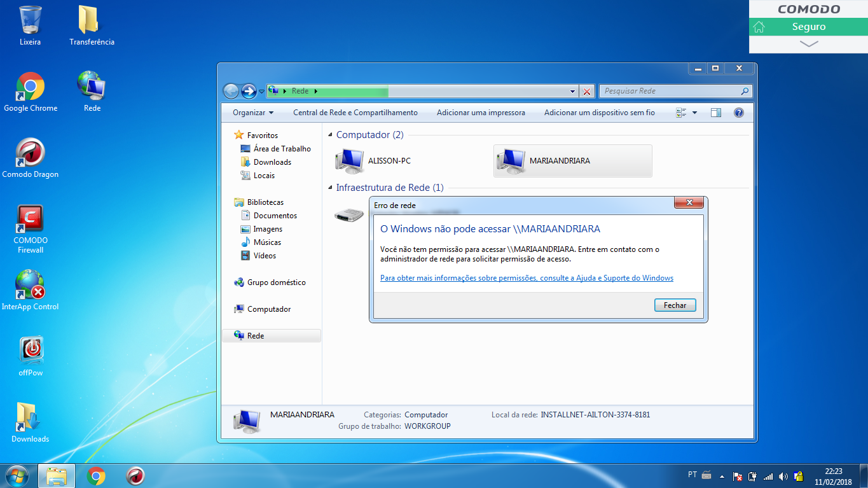Show hidden tray icons arrow
The image size is (868, 488).
pyautogui.click(x=722, y=476)
